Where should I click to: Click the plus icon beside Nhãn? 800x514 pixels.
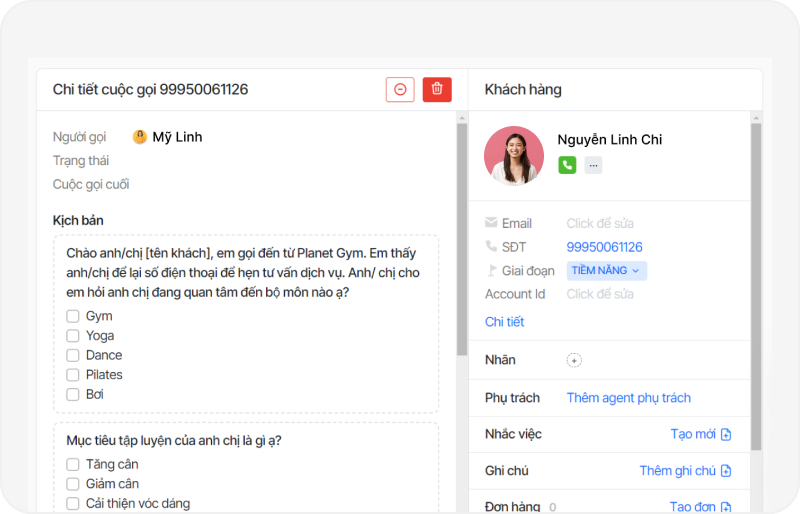click(574, 360)
